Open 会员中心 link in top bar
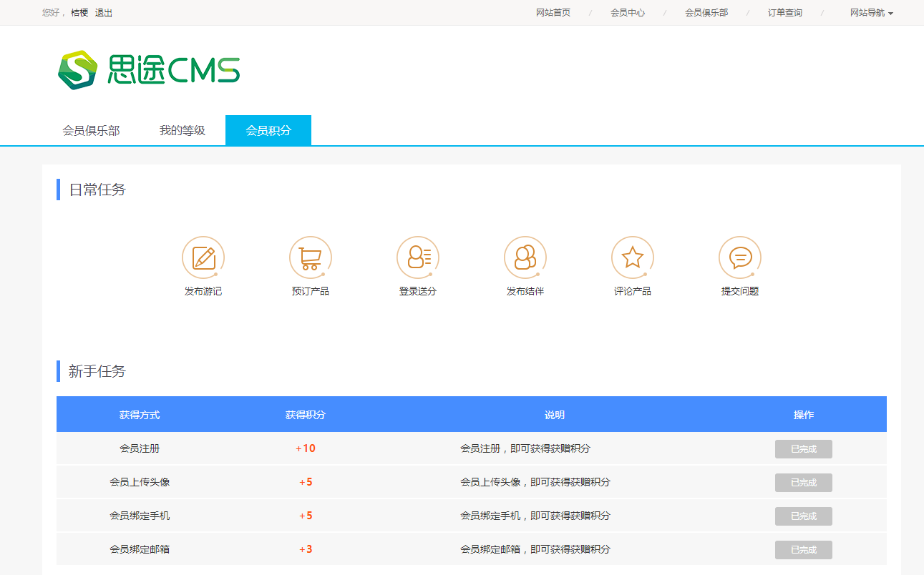The image size is (924, 575). tap(628, 13)
